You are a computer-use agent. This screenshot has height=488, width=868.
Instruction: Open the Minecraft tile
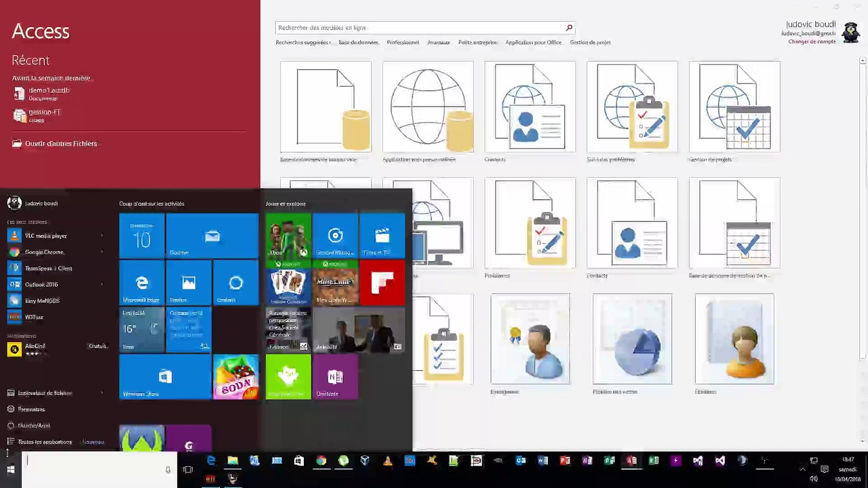pyautogui.click(x=335, y=283)
